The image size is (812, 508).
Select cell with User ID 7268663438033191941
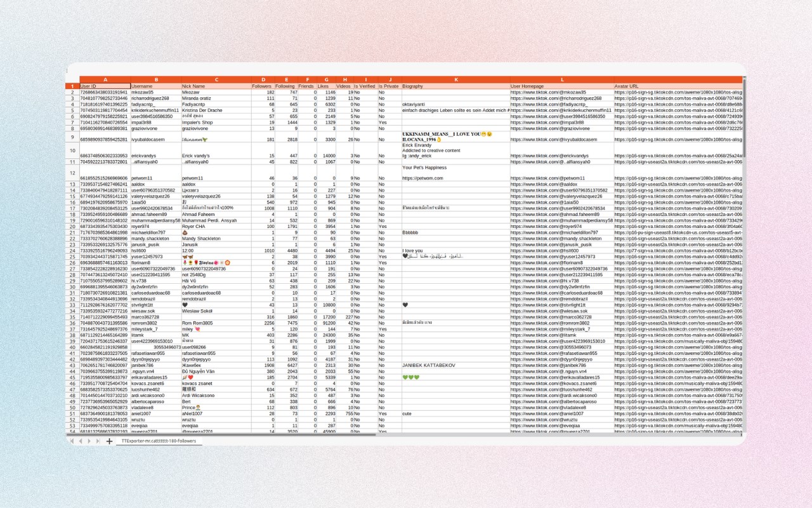pos(105,93)
